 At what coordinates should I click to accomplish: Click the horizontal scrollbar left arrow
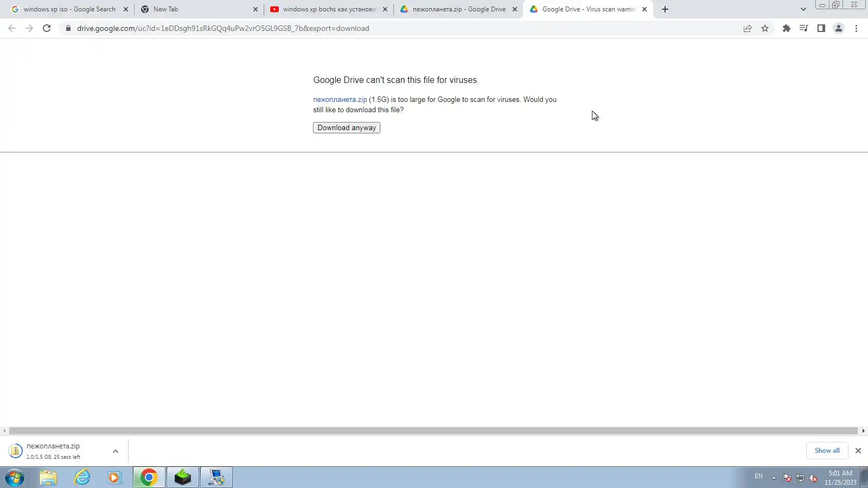[4, 431]
